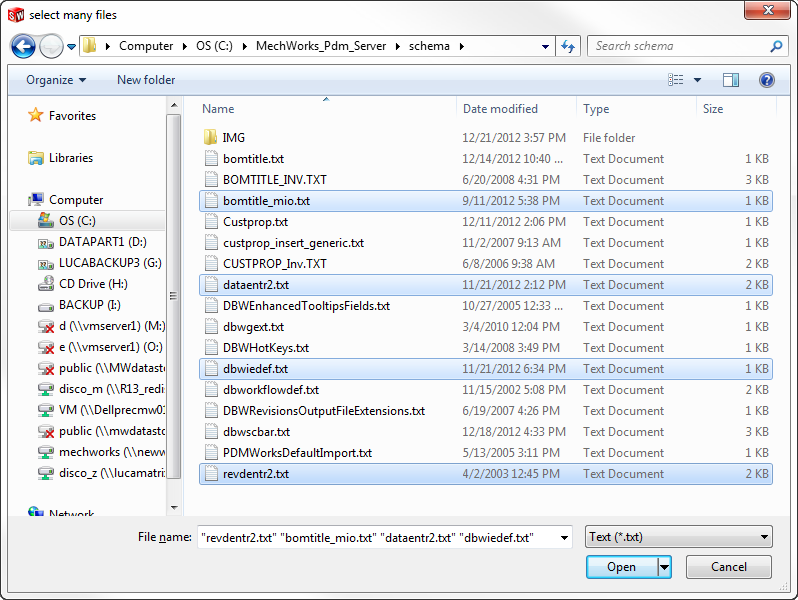The height and width of the screenshot is (600, 798).
Task: Click the Custprop.txt file icon
Action: point(211,222)
